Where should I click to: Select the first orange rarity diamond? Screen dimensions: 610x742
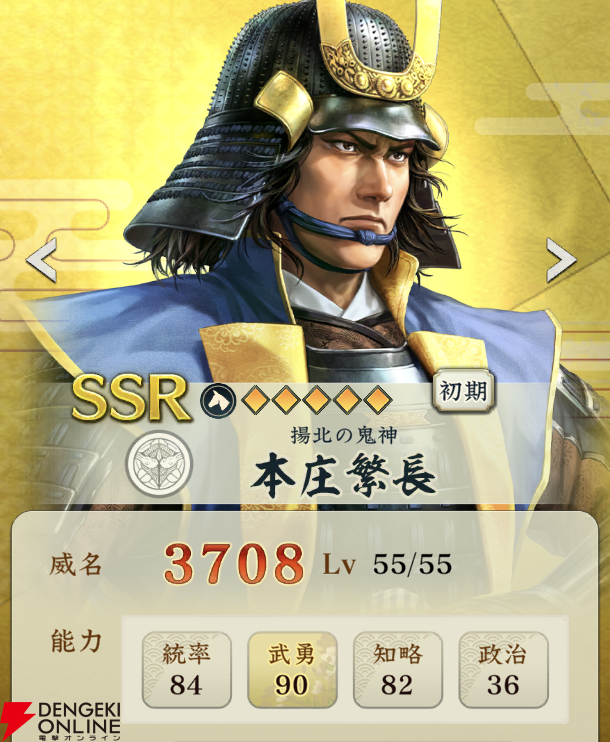pos(256,400)
